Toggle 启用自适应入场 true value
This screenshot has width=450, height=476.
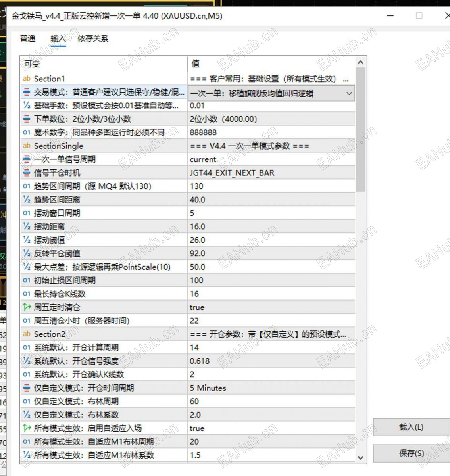point(271,428)
